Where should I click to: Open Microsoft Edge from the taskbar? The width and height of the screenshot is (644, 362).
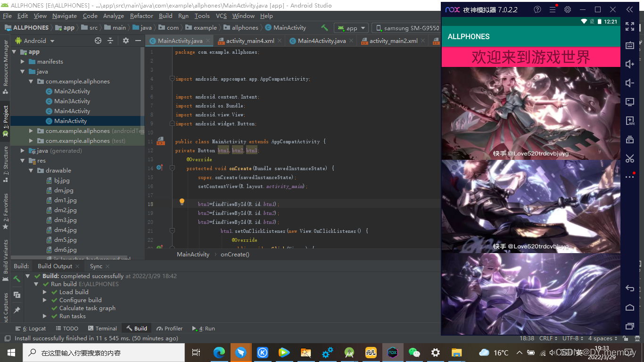coord(219,352)
